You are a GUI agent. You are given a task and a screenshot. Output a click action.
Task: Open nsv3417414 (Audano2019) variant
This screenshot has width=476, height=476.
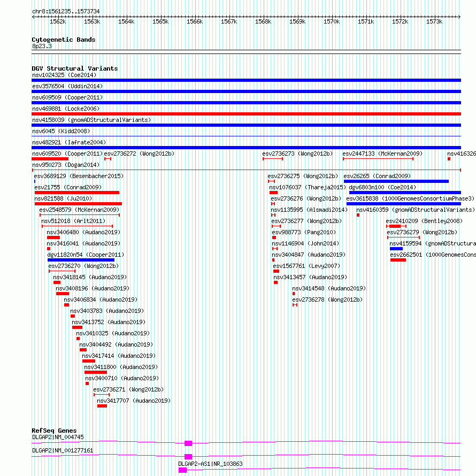(119, 356)
